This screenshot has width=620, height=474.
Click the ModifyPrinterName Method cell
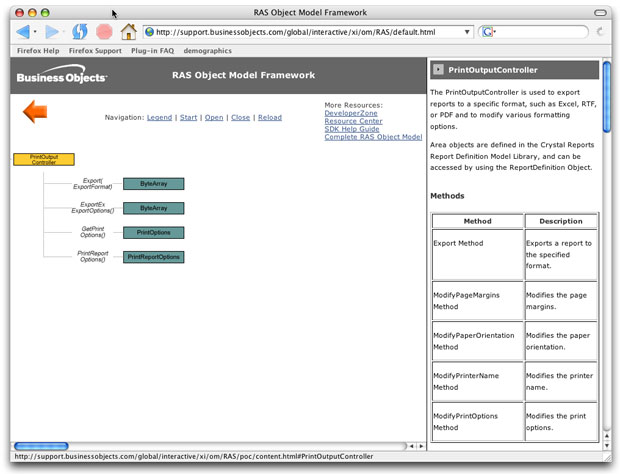478,381
